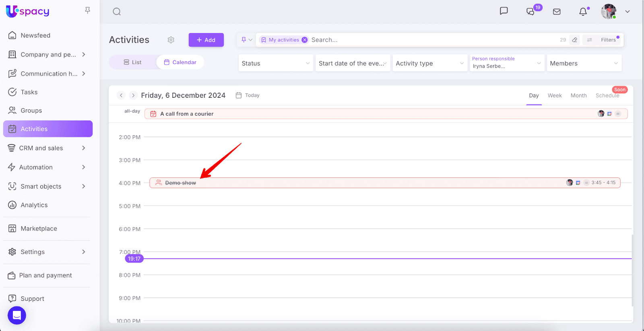Image resolution: width=644 pixels, height=331 pixels.
Task: Click the Add button
Action: [206, 40]
